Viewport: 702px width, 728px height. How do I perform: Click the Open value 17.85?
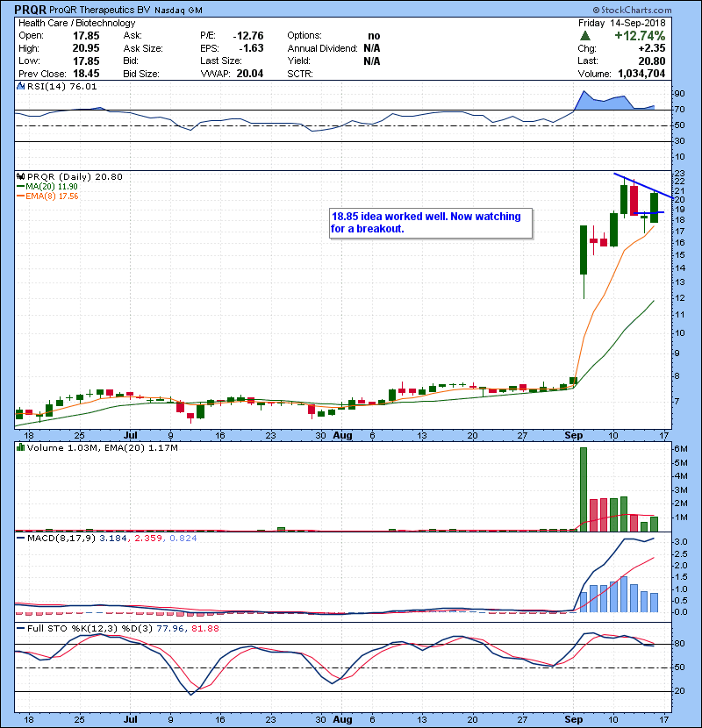pyautogui.click(x=86, y=36)
